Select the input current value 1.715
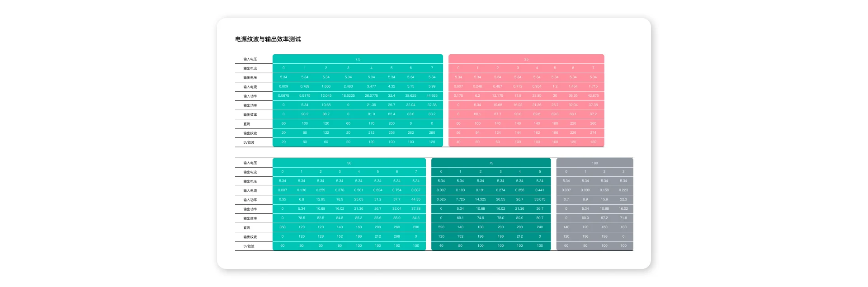The image size is (868, 287). pos(593,86)
